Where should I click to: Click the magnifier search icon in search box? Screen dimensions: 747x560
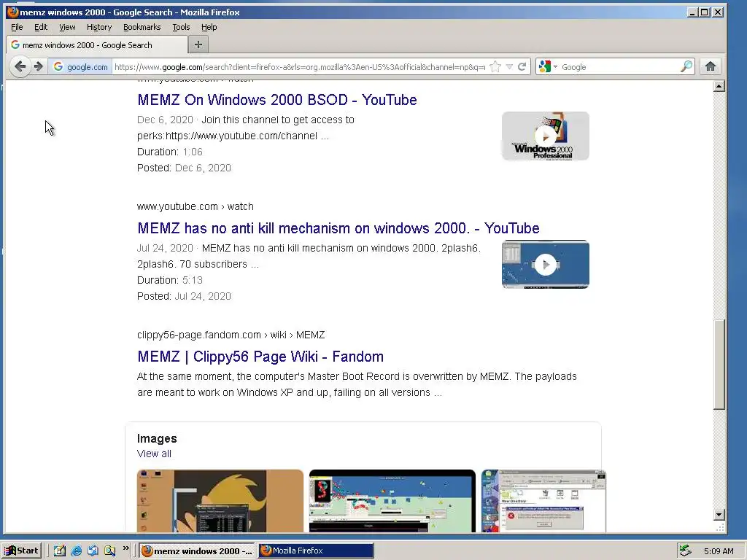(x=686, y=66)
